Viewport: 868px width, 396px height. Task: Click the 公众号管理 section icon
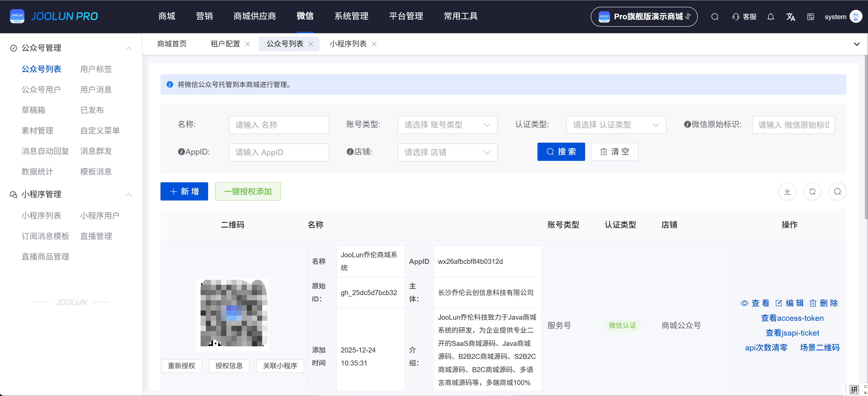tap(13, 48)
